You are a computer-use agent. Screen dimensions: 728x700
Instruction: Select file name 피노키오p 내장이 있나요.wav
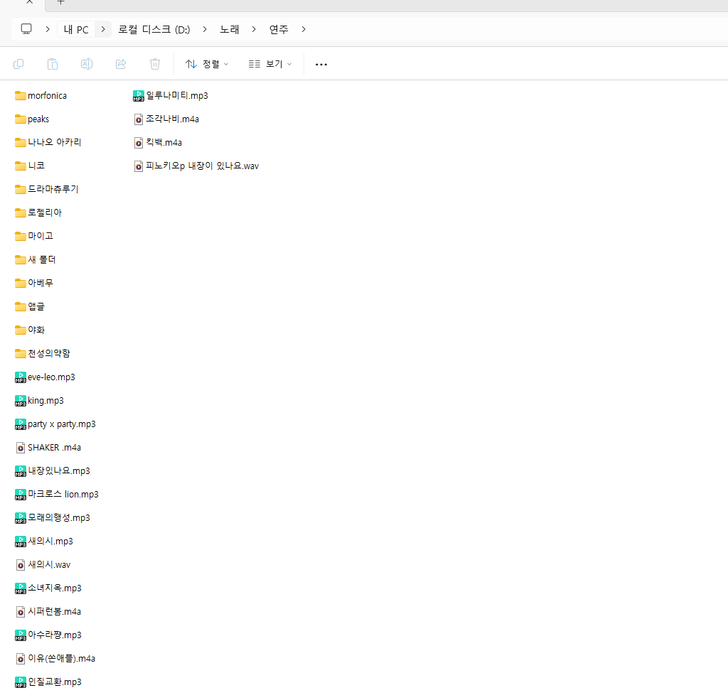click(x=203, y=166)
